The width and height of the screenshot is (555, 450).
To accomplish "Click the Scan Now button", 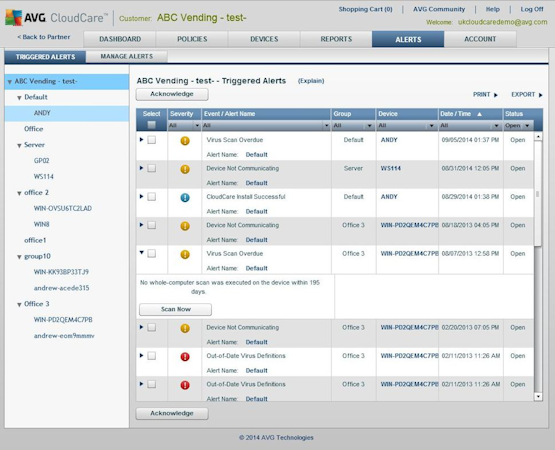I will pyautogui.click(x=176, y=309).
